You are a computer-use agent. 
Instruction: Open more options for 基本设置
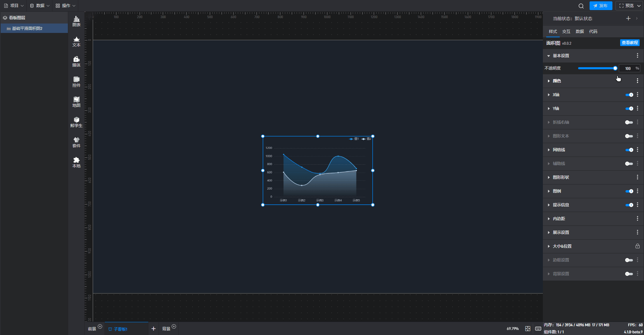click(637, 55)
